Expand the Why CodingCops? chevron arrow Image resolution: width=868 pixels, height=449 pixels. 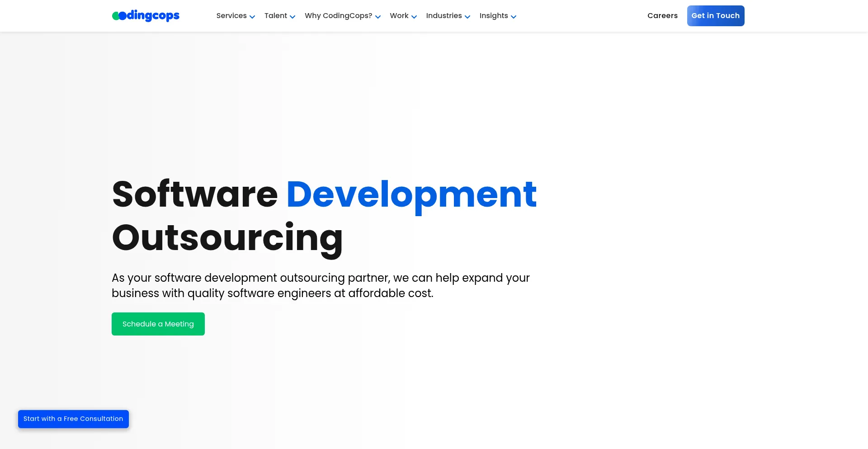pyautogui.click(x=378, y=17)
